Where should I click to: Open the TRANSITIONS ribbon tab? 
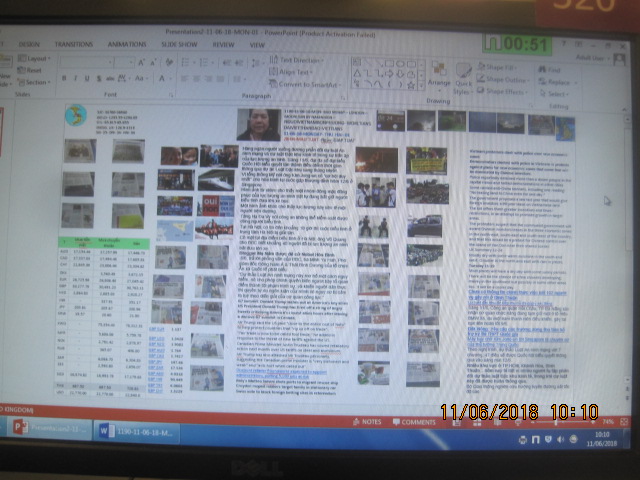pyautogui.click(x=74, y=44)
